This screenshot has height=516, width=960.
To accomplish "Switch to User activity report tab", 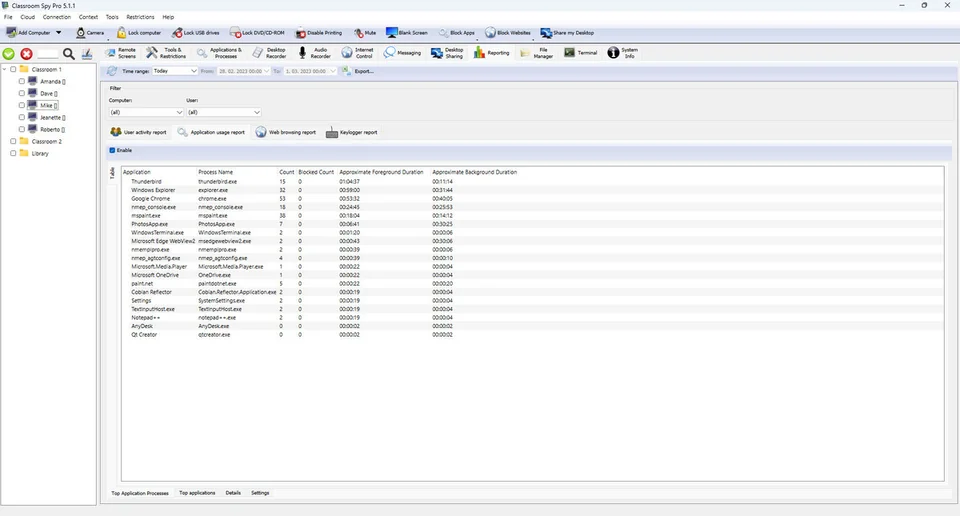I will point(138,132).
